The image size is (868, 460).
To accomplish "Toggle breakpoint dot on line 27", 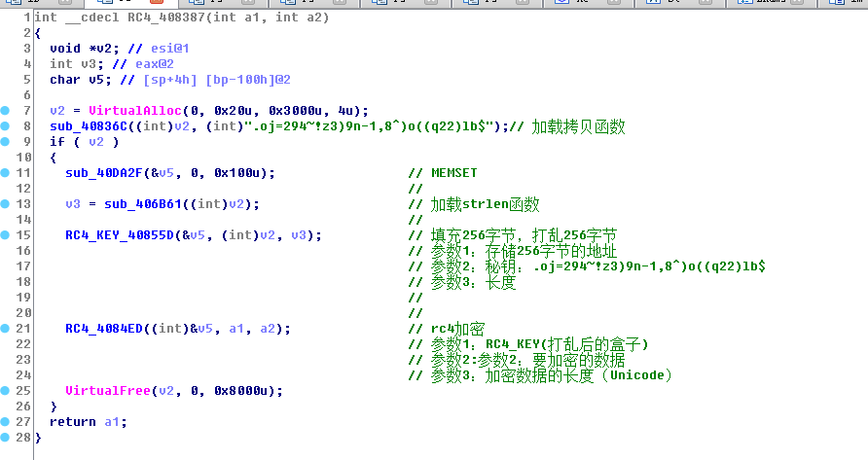I will [x=5, y=421].
